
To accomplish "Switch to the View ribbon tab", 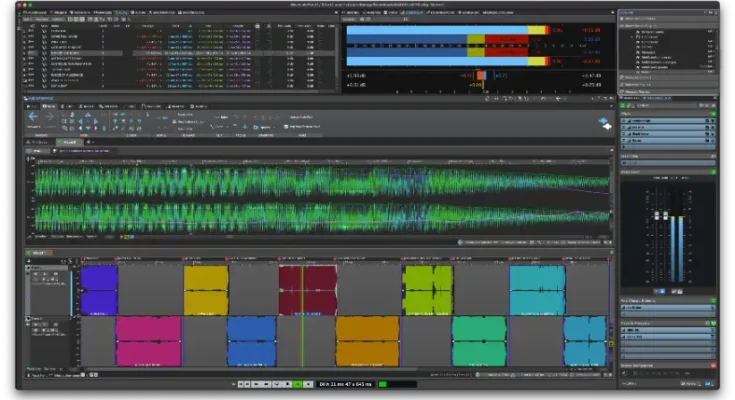I will point(51,105).
